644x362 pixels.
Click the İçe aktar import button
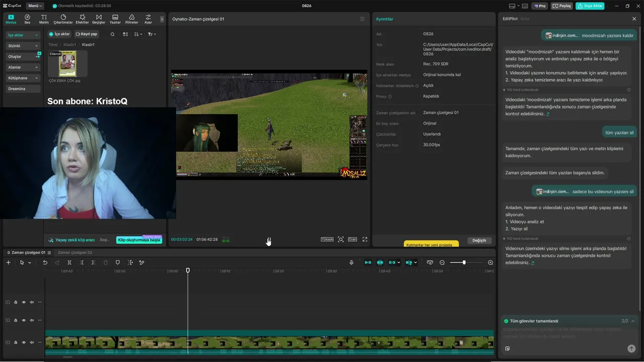59,34
